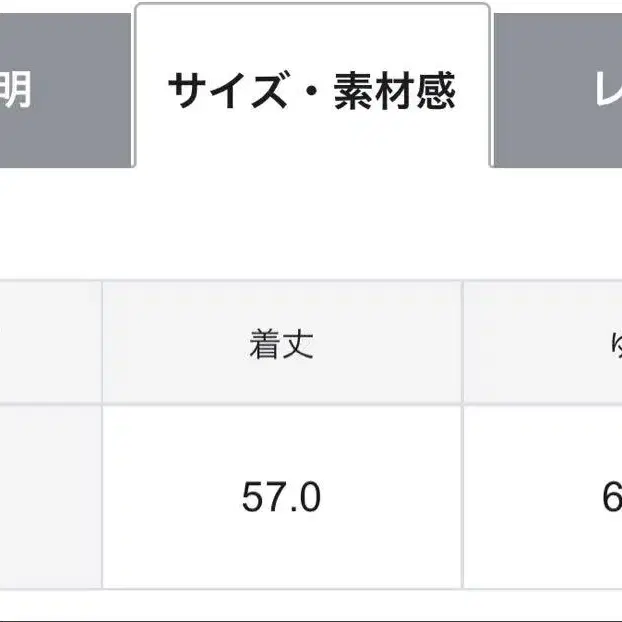Click the blank white area above the table
The image size is (622, 622).
pyautogui.click(x=311, y=225)
